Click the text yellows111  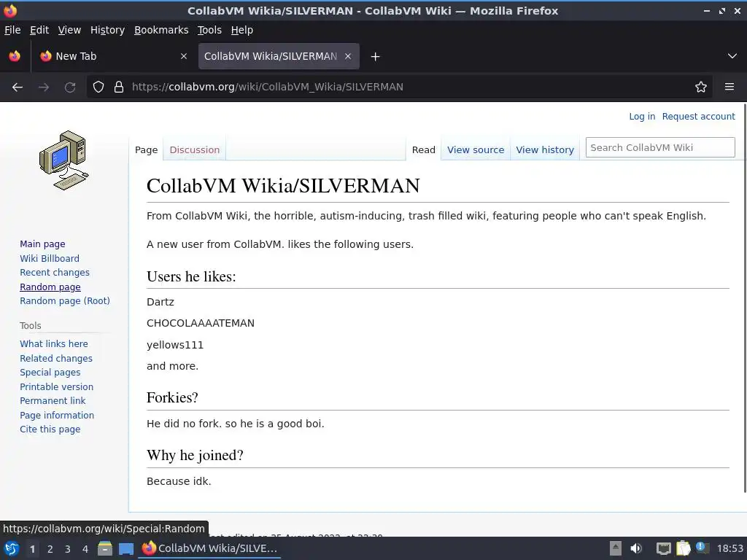(175, 345)
